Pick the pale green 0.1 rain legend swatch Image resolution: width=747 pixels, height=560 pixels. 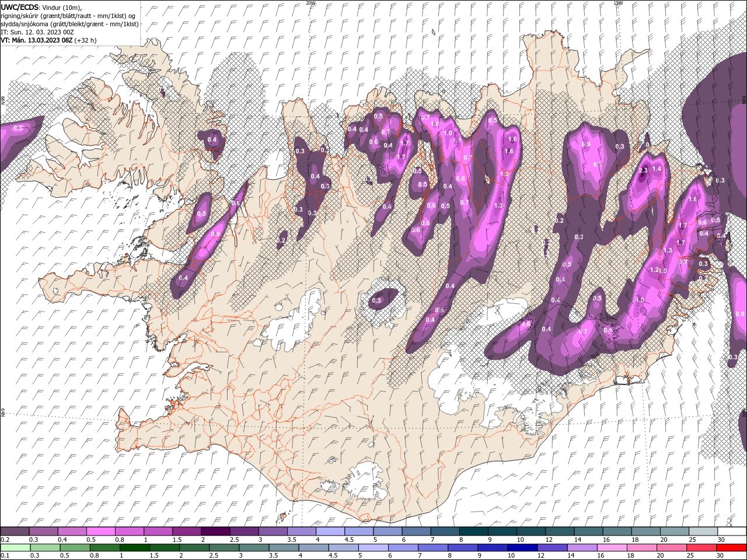(x=15, y=547)
